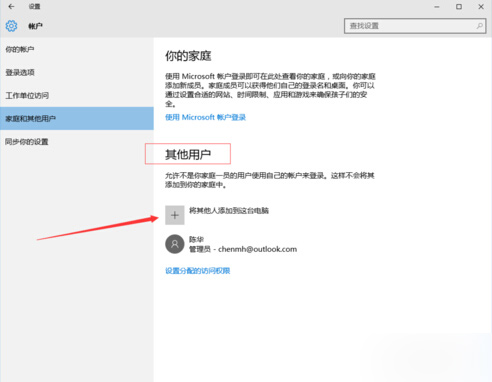This screenshot has width=492, height=382.
Task: Click the 陈华 user name
Action: coord(196,239)
